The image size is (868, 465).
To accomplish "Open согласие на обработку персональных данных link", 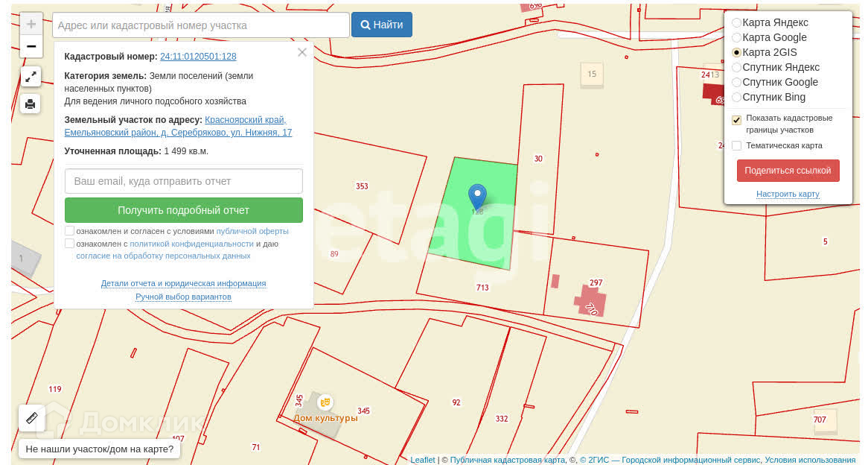I will tap(163, 256).
